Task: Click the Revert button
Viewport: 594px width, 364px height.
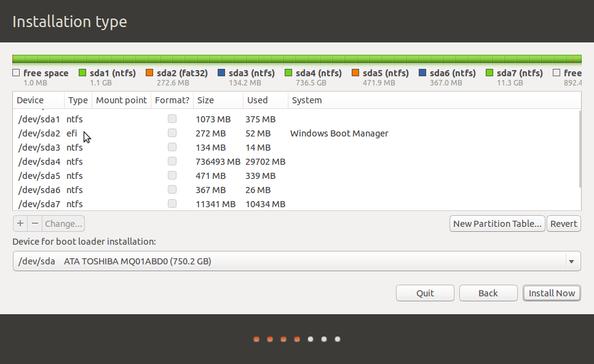Action: point(563,223)
